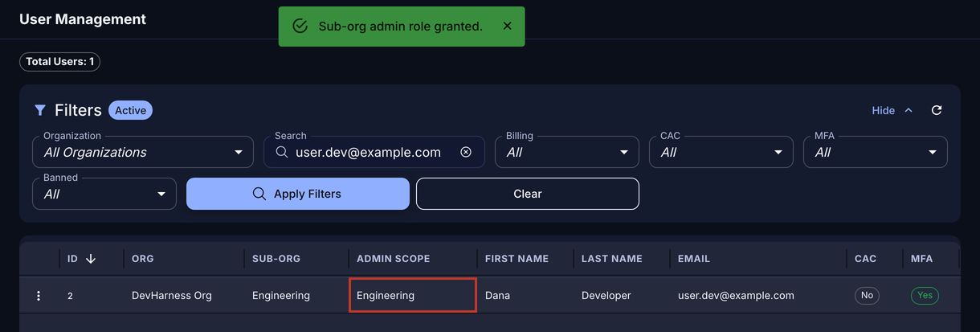Open the CAC filter dropdown
Image resolution: width=980 pixels, height=332 pixels.
click(x=721, y=152)
